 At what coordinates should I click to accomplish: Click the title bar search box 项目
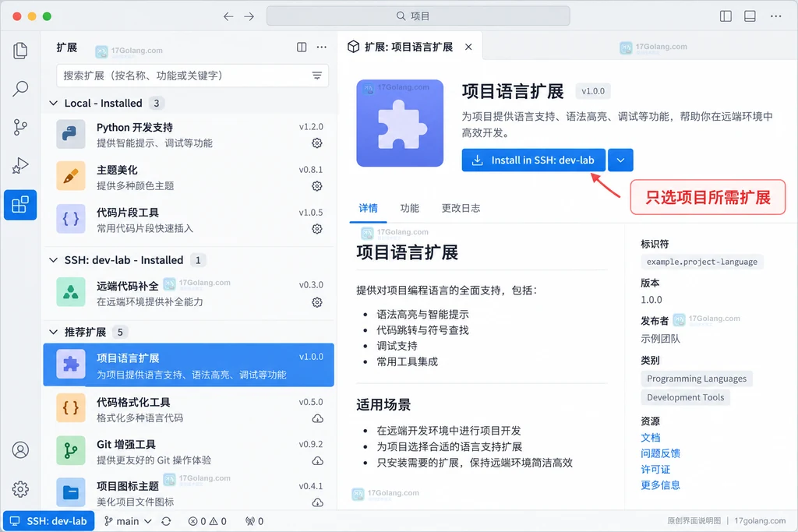pos(418,16)
